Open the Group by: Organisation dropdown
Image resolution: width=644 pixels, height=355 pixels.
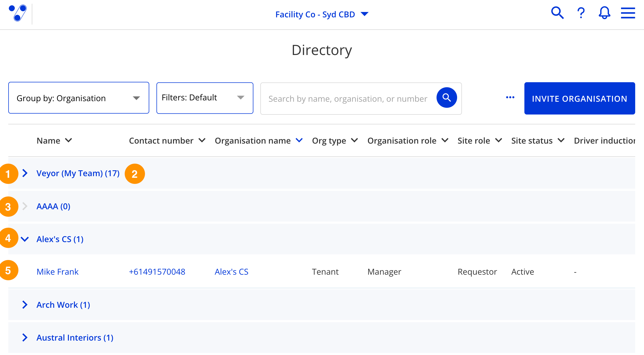pyautogui.click(x=78, y=98)
